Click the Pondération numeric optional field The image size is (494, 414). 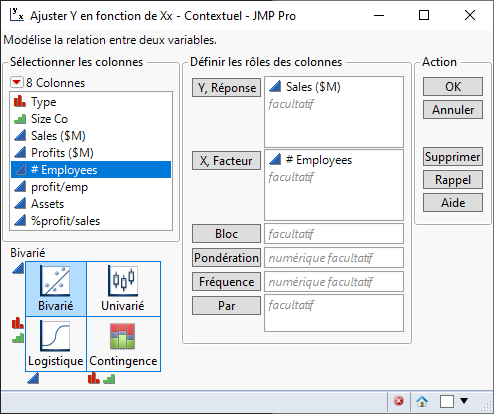point(334,258)
